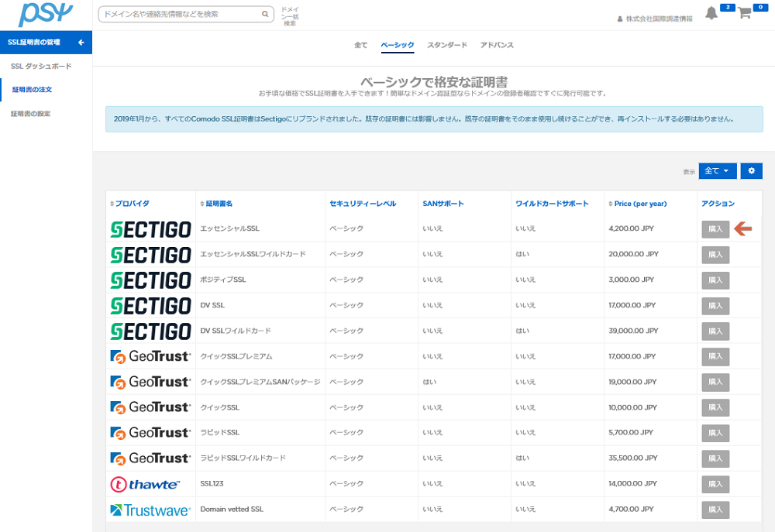The height and width of the screenshot is (532, 775).
Task: Click 購入 for エッセンシャルSSL
Action: [715, 229]
